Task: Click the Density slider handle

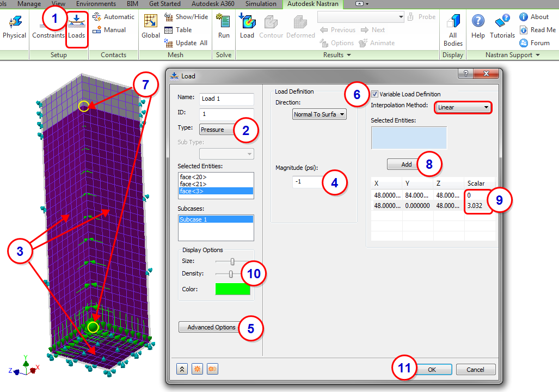Action: 231,274
